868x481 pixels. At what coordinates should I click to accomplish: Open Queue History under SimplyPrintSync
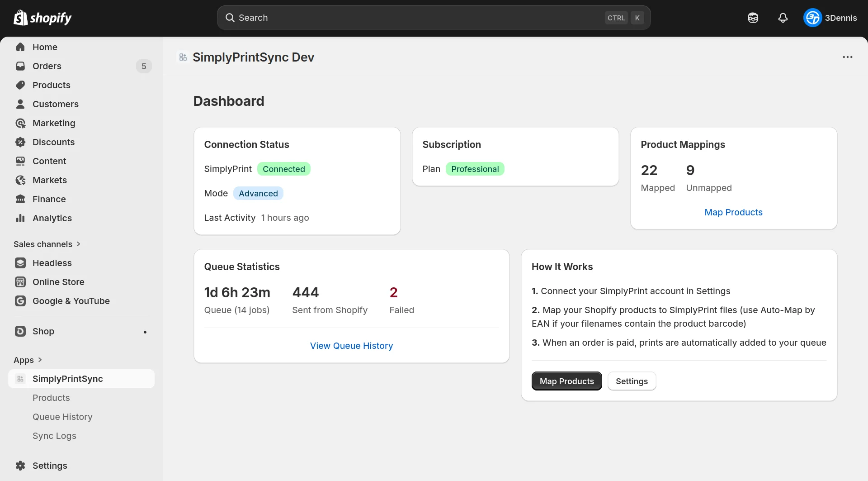click(62, 417)
